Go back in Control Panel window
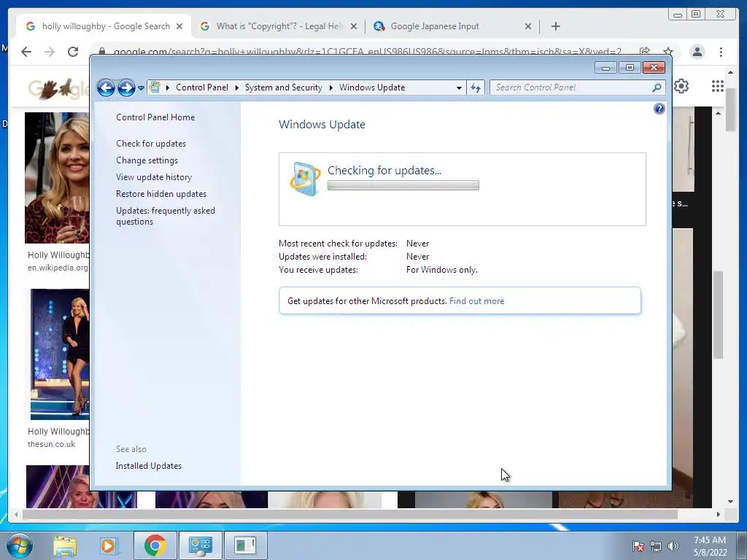Image resolution: width=747 pixels, height=560 pixels. [106, 87]
